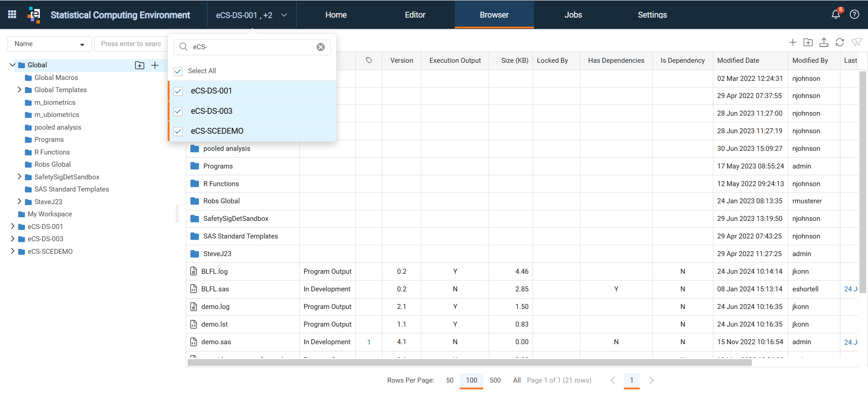
Task: Collapse the Global tree node
Action: pyautogui.click(x=12, y=65)
